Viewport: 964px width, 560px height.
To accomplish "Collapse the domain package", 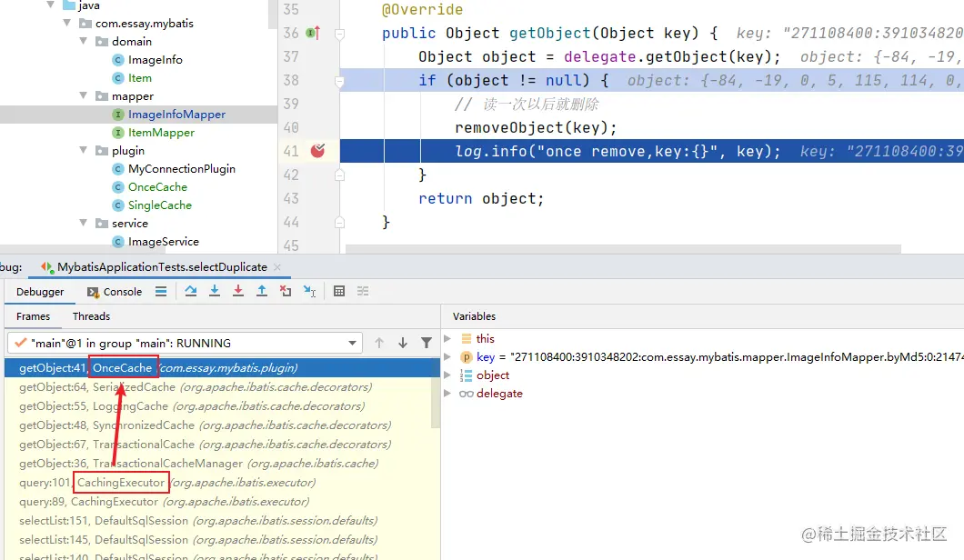I will click(84, 41).
